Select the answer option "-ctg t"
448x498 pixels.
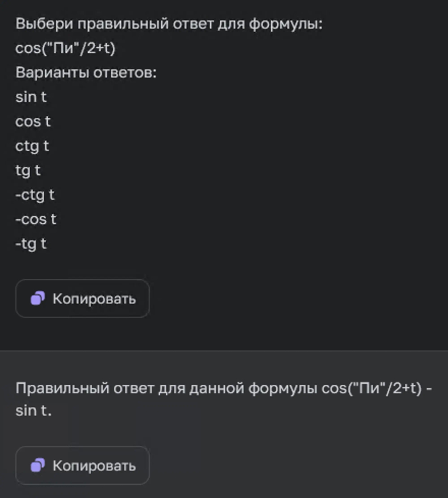(x=35, y=195)
